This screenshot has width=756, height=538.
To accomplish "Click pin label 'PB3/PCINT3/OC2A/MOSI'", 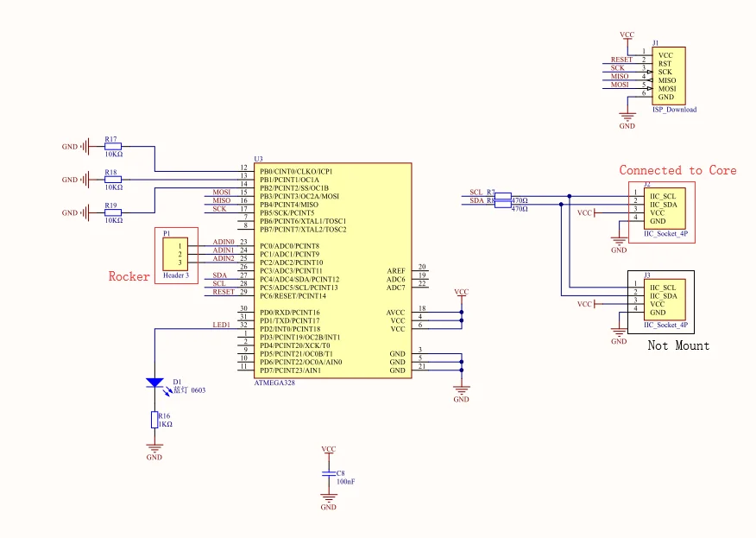I will (299, 196).
